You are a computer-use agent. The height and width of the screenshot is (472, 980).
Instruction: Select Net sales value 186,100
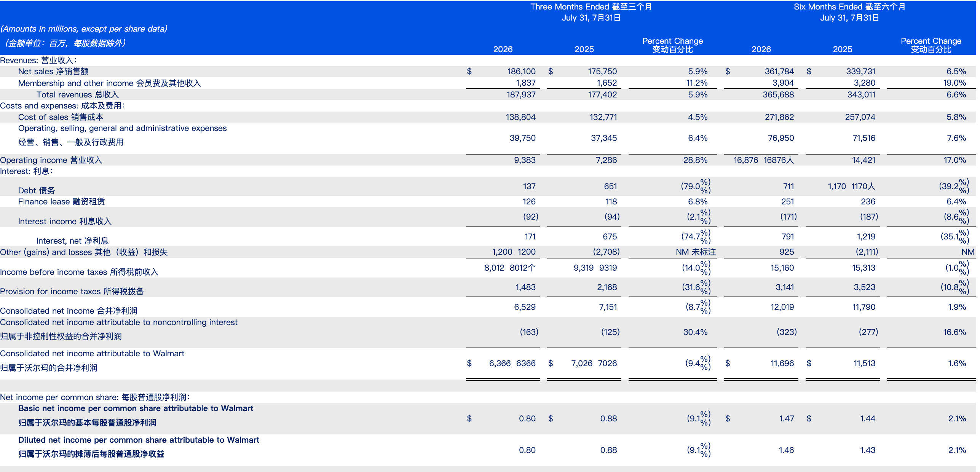521,72
